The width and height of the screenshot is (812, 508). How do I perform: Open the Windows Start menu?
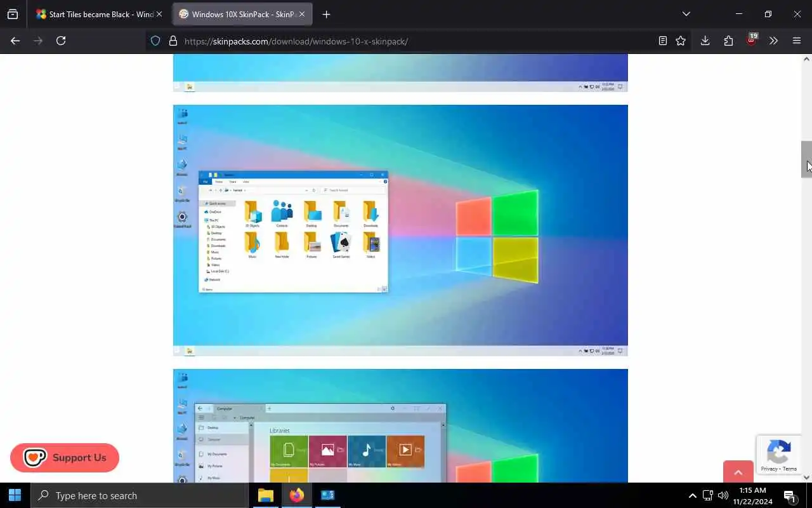tap(15, 495)
